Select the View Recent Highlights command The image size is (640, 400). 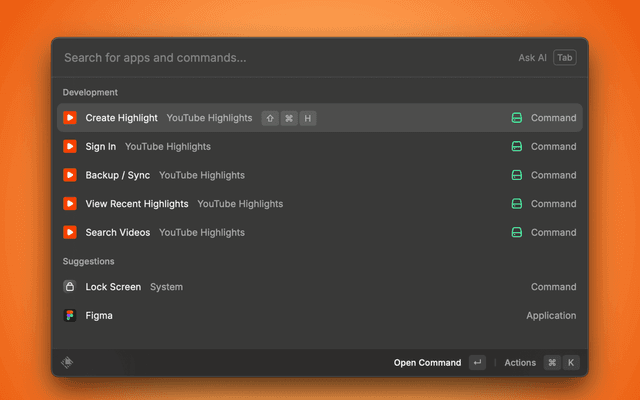137,204
